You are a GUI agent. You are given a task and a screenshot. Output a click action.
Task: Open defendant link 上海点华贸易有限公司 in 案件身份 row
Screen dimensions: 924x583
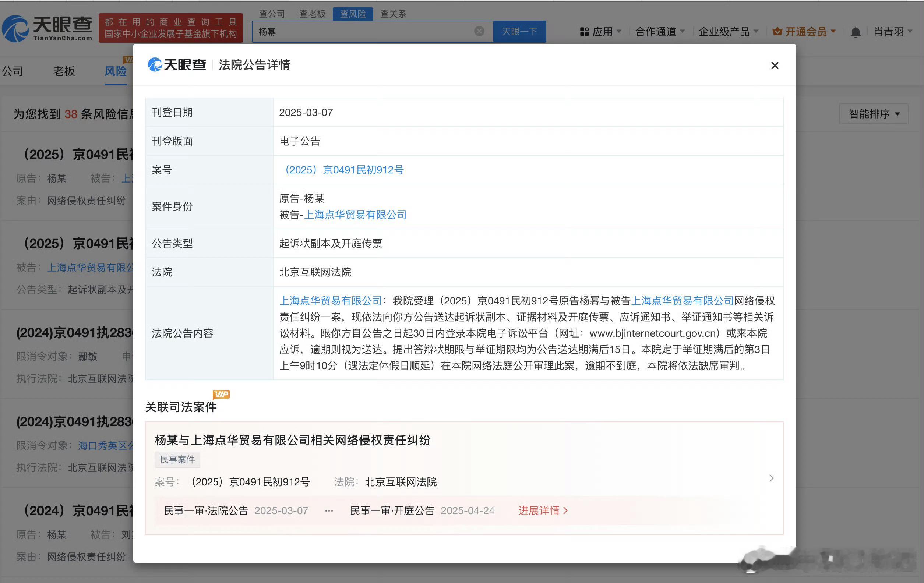[x=355, y=215]
